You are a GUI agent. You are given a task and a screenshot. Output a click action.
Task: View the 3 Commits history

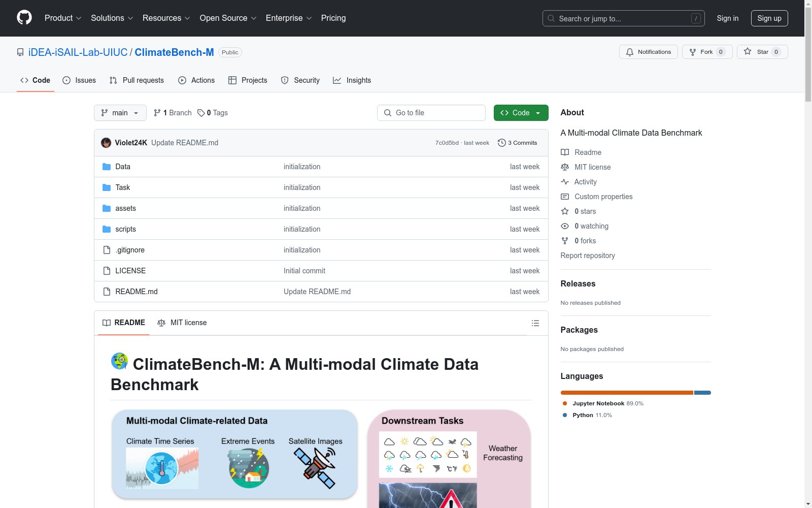pyautogui.click(x=518, y=143)
